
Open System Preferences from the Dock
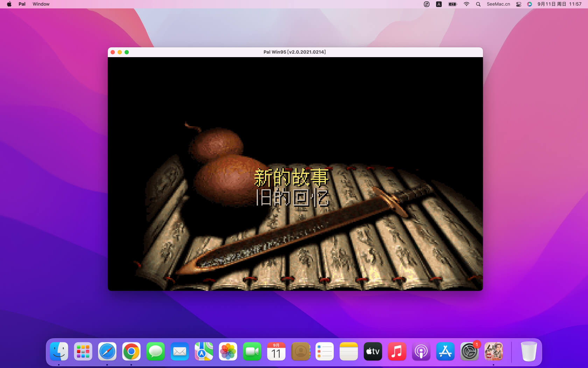point(469,352)
